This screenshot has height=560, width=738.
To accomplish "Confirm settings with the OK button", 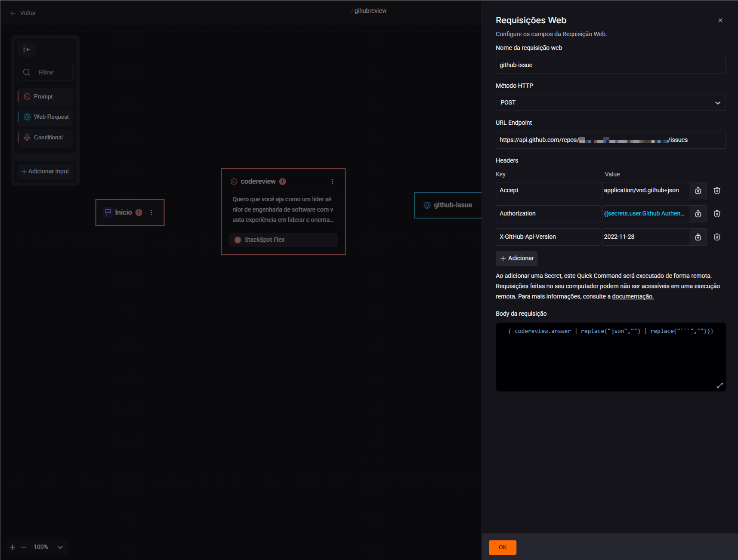I will pos(502,547).
